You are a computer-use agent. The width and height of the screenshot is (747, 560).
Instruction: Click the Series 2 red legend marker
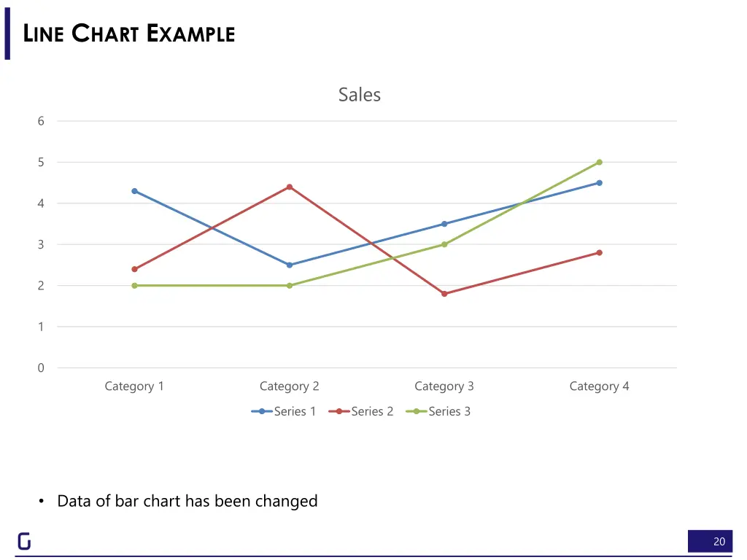338,411
